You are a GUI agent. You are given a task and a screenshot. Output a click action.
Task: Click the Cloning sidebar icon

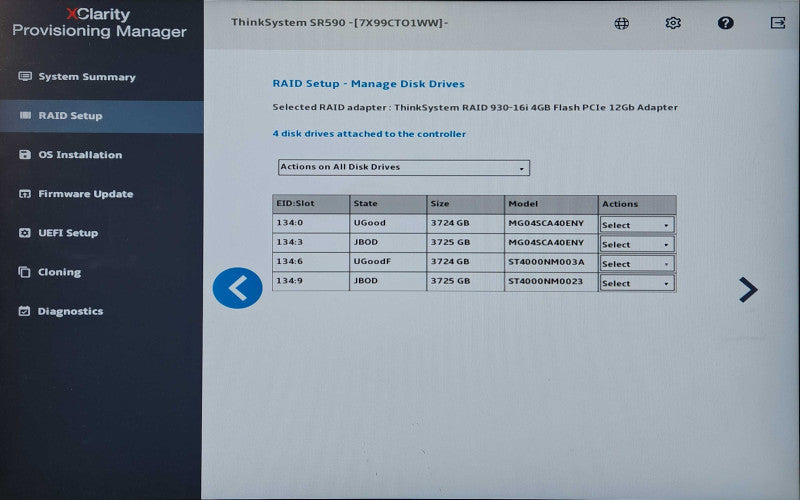point(24,272)
